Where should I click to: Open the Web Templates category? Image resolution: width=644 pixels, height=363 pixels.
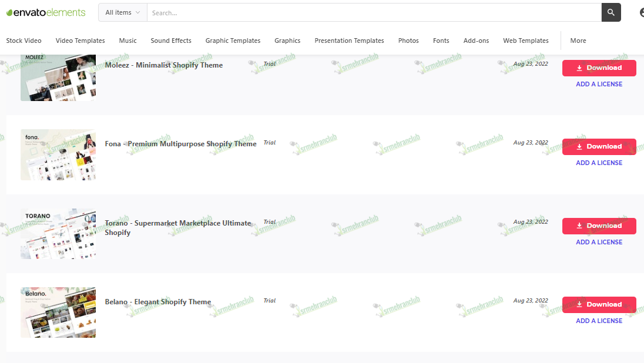pos(526,41)
